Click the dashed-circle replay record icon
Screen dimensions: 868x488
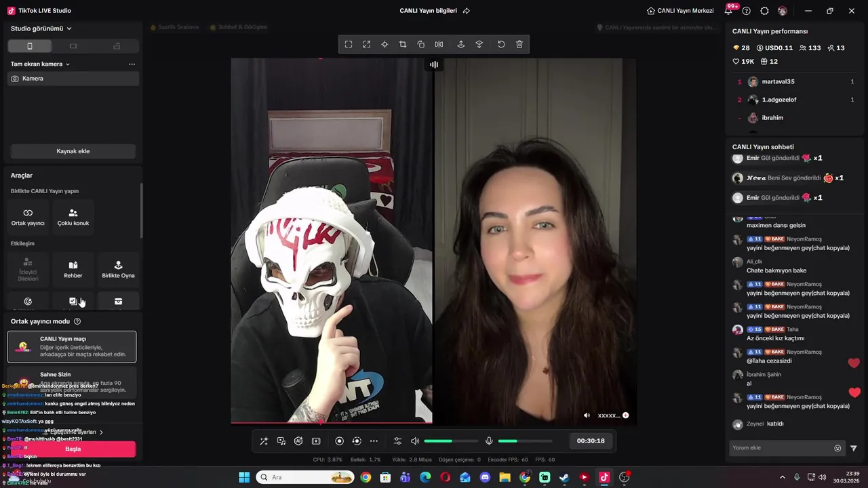(x=357, y=441)
